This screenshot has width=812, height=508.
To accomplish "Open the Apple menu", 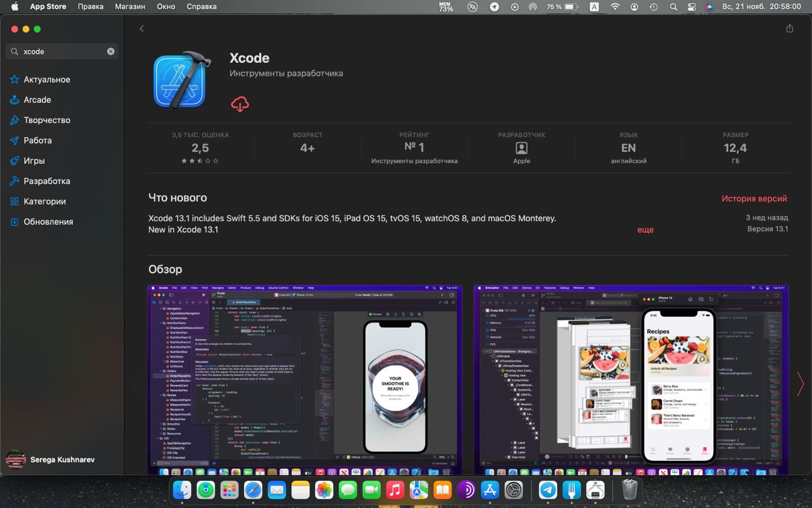I will [x=15, y=6].
